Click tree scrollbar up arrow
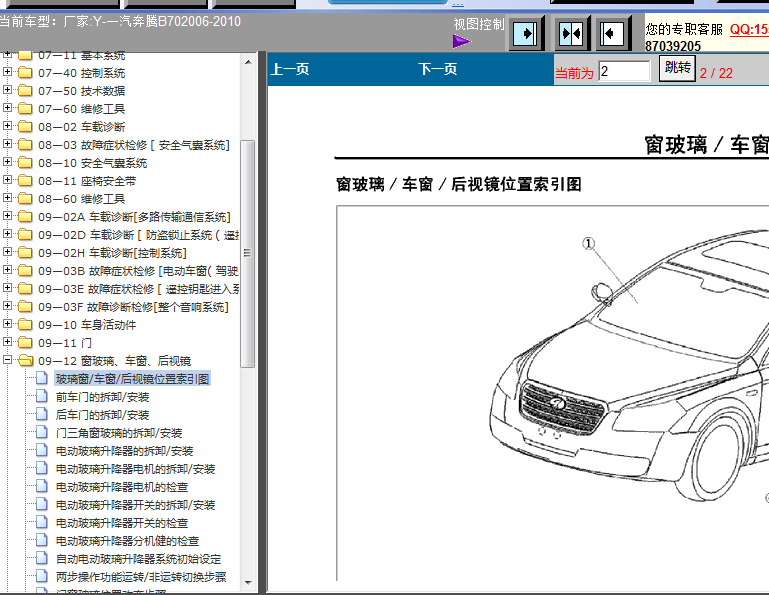This screenshot has width=769, height=595. 248,62
